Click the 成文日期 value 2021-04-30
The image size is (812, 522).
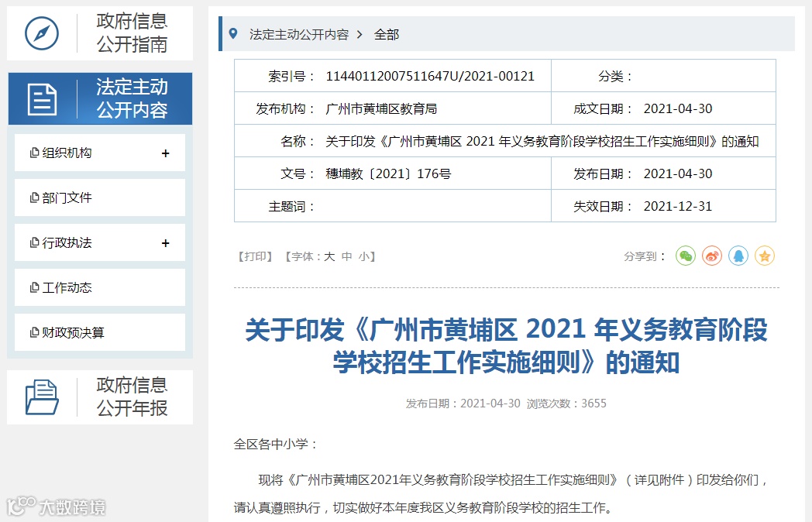pos(678,108)
